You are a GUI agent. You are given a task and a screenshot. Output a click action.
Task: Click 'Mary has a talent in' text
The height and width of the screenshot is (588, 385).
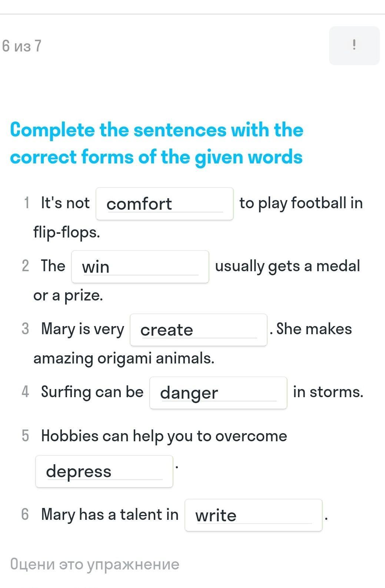[x=110, y=514]
